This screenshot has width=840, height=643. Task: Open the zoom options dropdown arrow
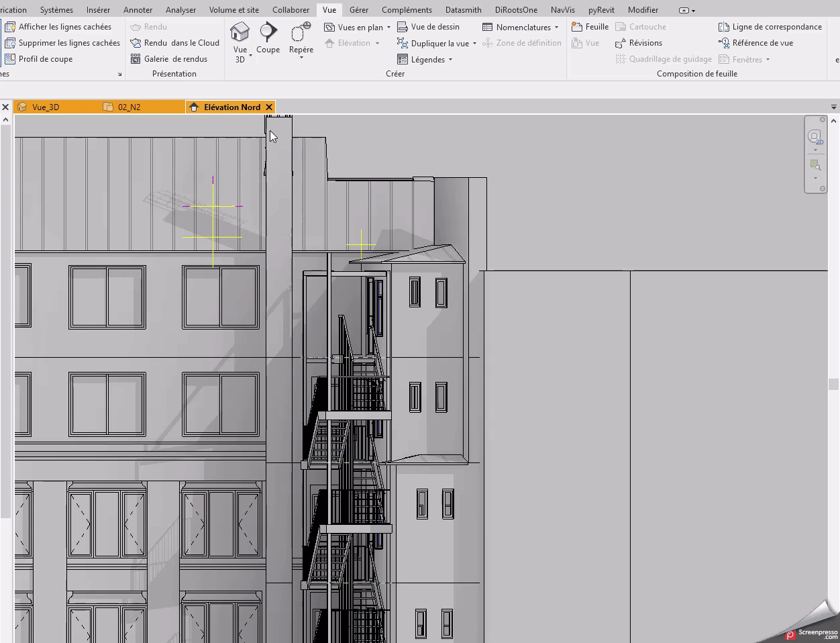(815, 178)
